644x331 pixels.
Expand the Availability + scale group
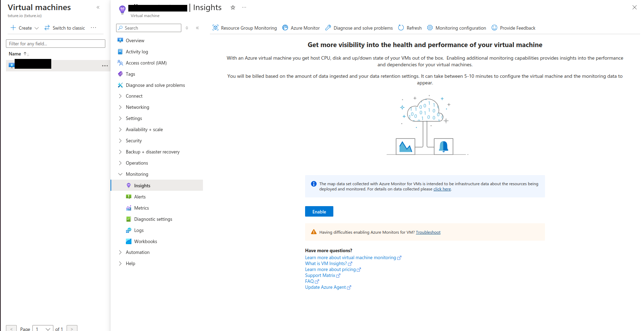(x=120, y=129)
